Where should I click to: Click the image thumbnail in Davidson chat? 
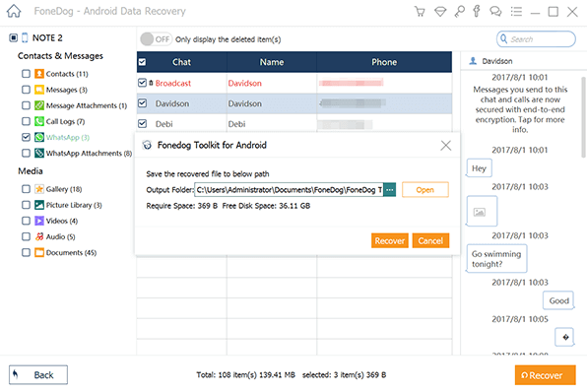coord(482,211)
